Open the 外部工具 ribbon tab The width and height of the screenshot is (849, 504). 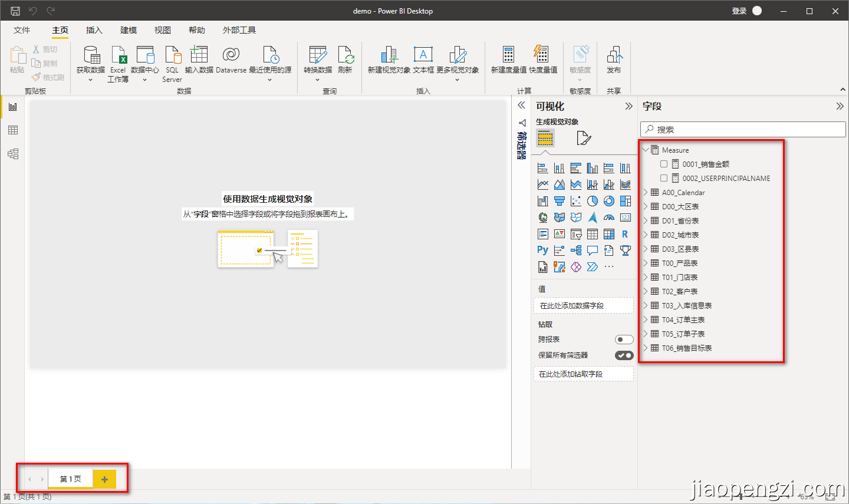click(239, 30)
